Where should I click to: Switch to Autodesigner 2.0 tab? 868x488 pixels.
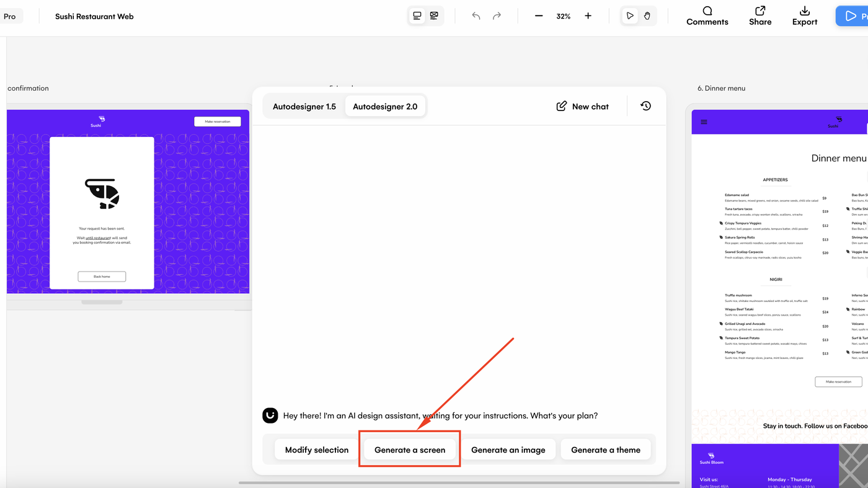pyautogui.click(x=385, y=107)
